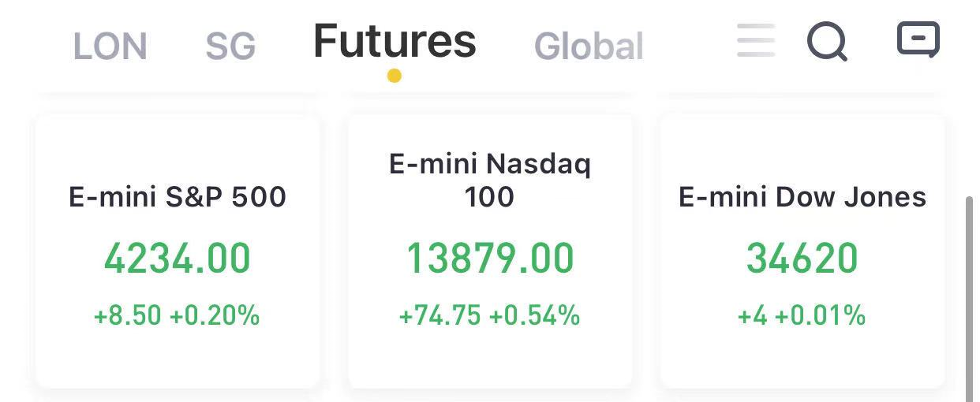
Task: Open the search magnifier icon
Action: coord(827,40)
